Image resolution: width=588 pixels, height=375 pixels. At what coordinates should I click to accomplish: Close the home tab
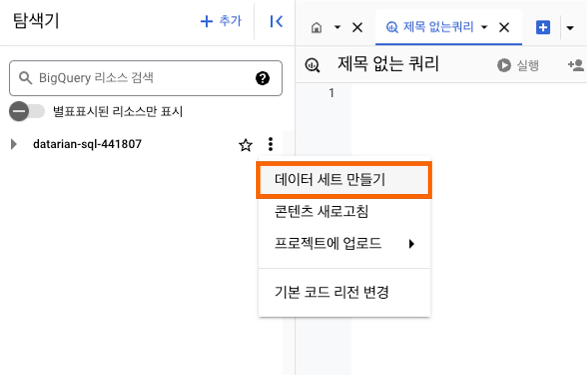pyautogui.click(x=358, y=27)
